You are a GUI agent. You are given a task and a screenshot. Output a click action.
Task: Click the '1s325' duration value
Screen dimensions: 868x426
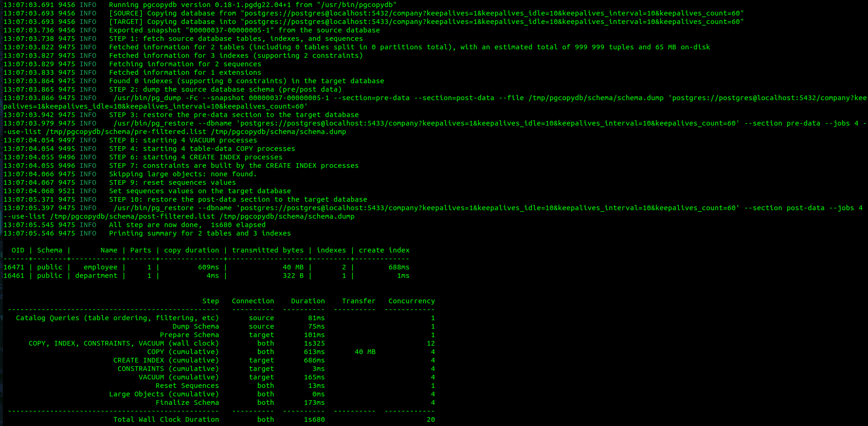point(314,343)
